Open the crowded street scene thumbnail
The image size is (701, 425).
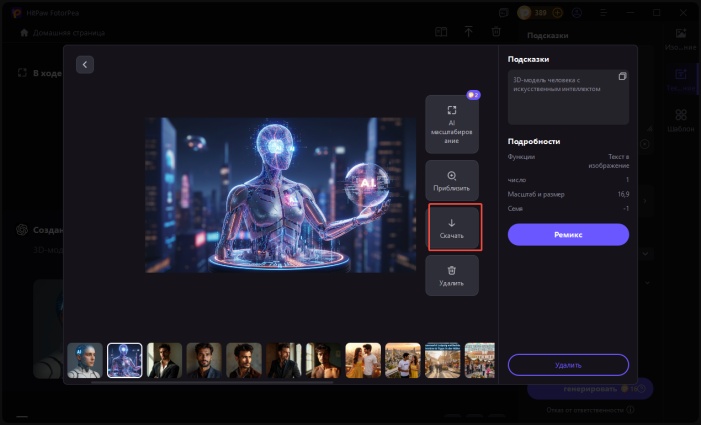point(441,360)
